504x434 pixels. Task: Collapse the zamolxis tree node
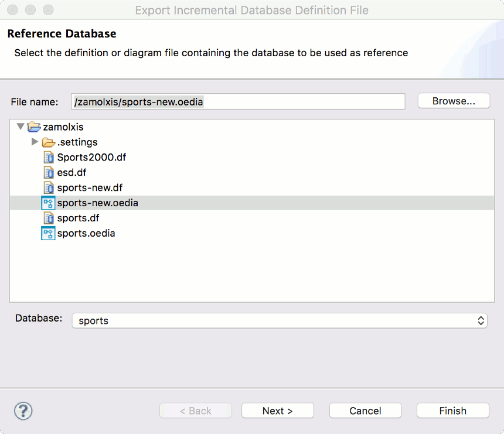pos(21,127)
